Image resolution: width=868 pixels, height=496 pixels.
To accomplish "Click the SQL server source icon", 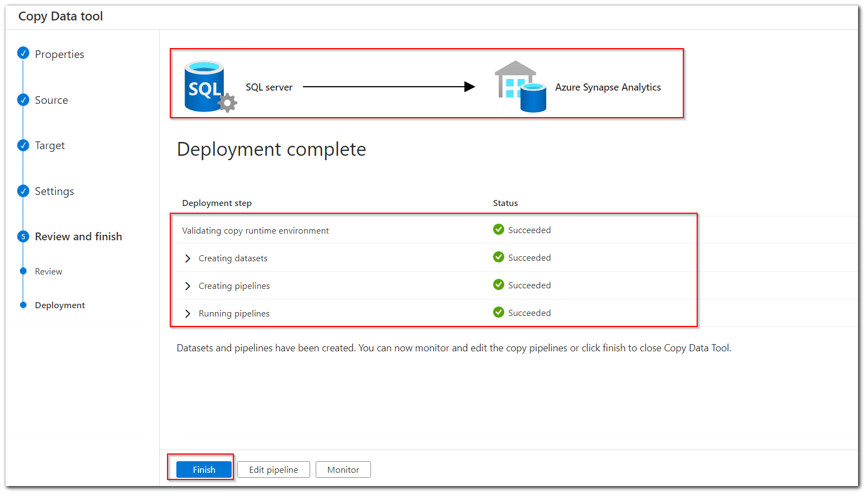I will 210,86.
